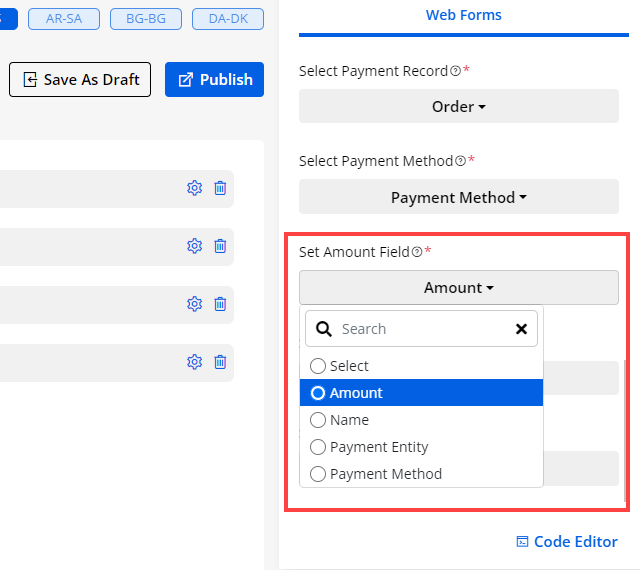Open the Code Editor link
Screen dimensions: 640x570
566,542
